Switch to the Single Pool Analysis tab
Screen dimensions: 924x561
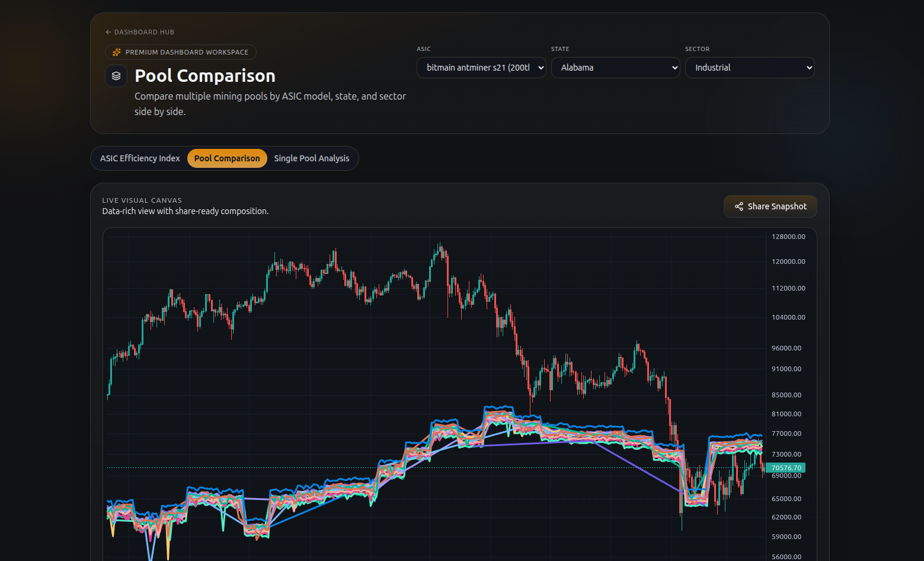pyautogui.click(x=312, y=158)
